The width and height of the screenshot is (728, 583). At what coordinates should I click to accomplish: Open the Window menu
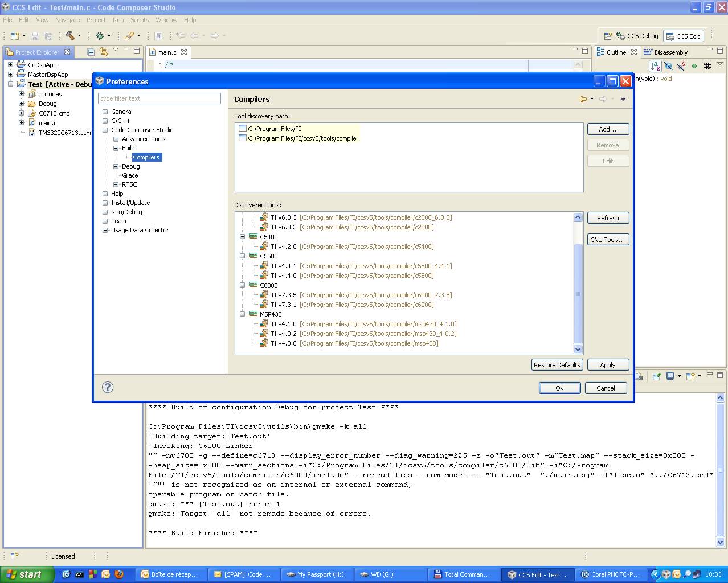tap(166, 20)
